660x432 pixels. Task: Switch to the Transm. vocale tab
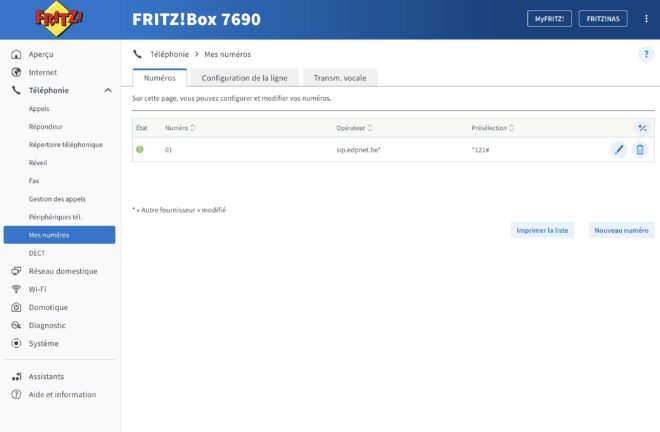pos(340,77)
